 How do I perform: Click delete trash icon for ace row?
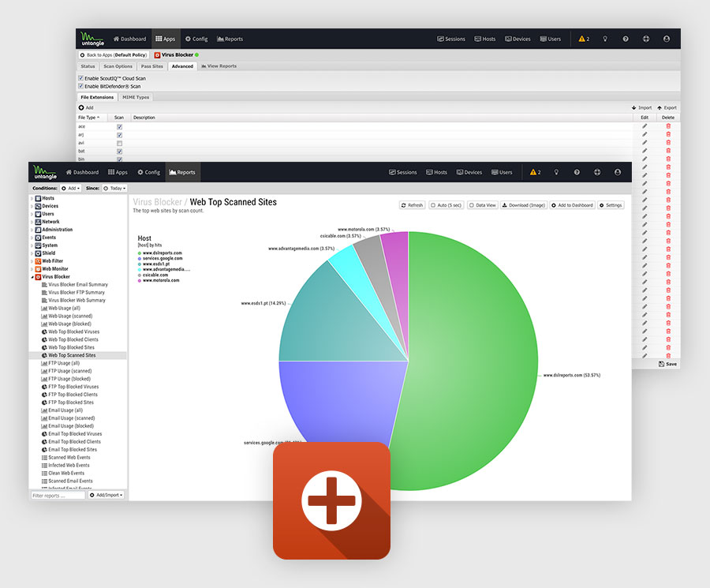coord(668,126)
